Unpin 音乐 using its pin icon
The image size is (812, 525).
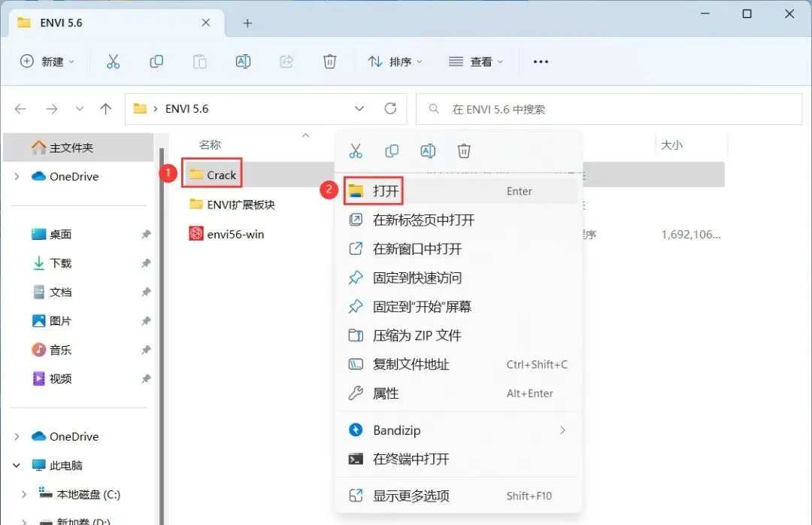pyautogui.click(x=146, y=350)
